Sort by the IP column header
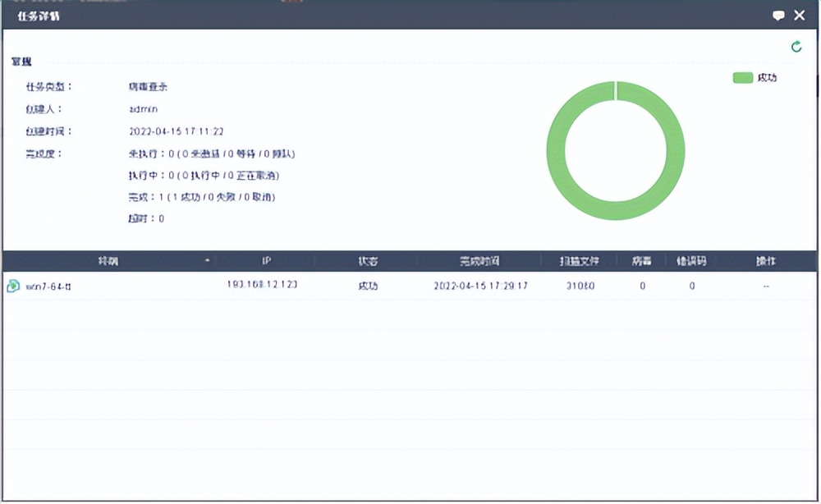 point(266,261)
